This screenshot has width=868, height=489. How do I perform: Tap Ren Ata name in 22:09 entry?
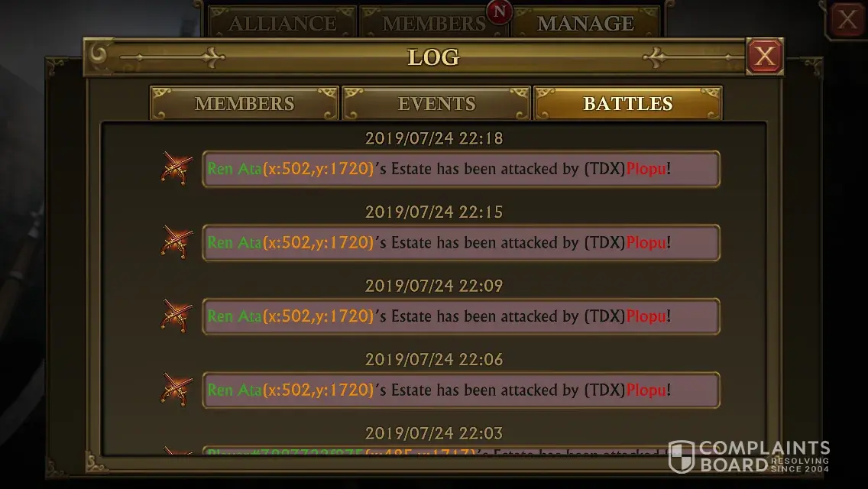[234, 316]
